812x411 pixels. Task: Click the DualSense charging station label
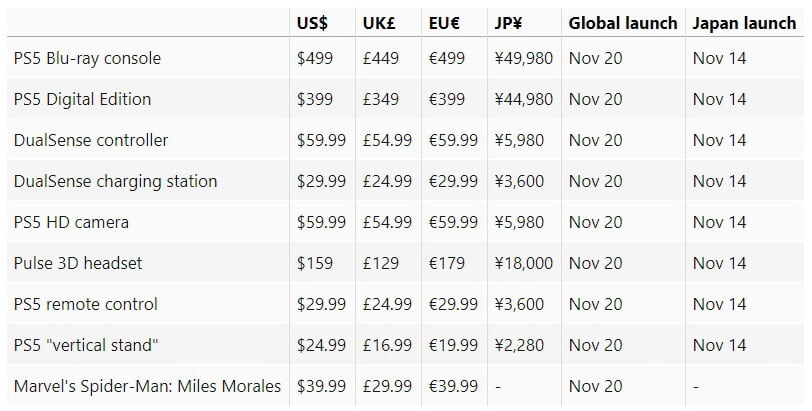(x=115, y=181)
